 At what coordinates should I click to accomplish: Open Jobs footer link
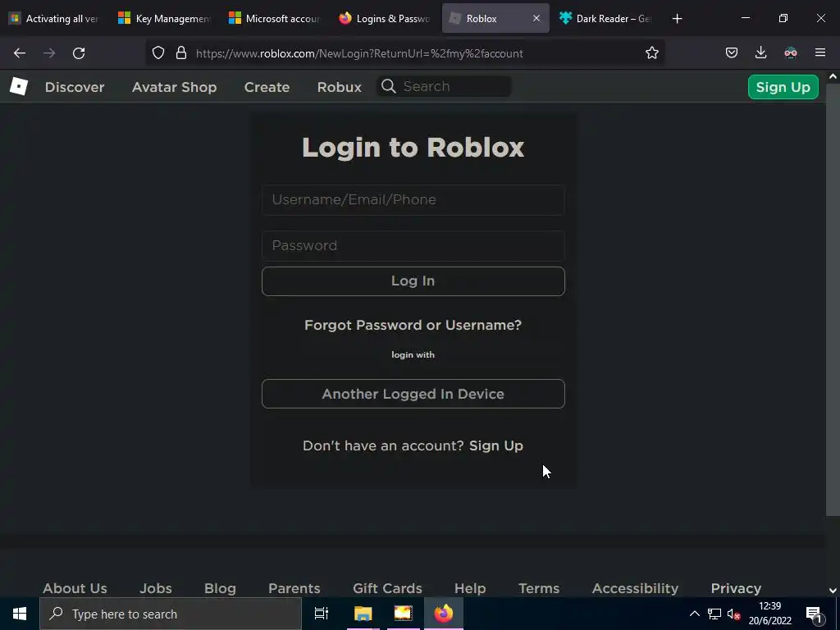(x=156, y=588)
